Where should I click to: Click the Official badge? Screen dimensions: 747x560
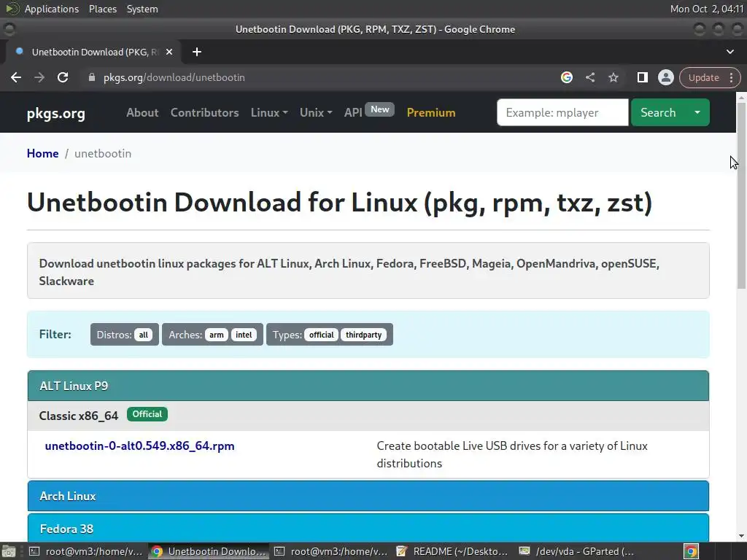point(147,414)
